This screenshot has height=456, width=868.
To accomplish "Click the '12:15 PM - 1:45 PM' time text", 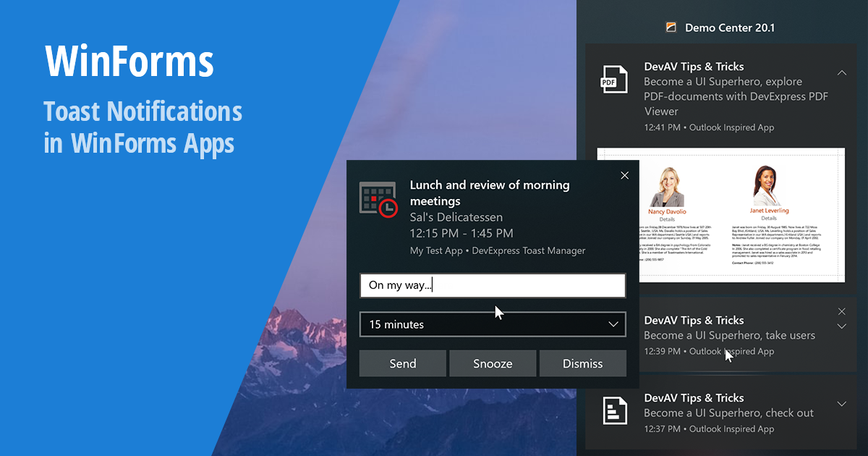I will (461, 233).
